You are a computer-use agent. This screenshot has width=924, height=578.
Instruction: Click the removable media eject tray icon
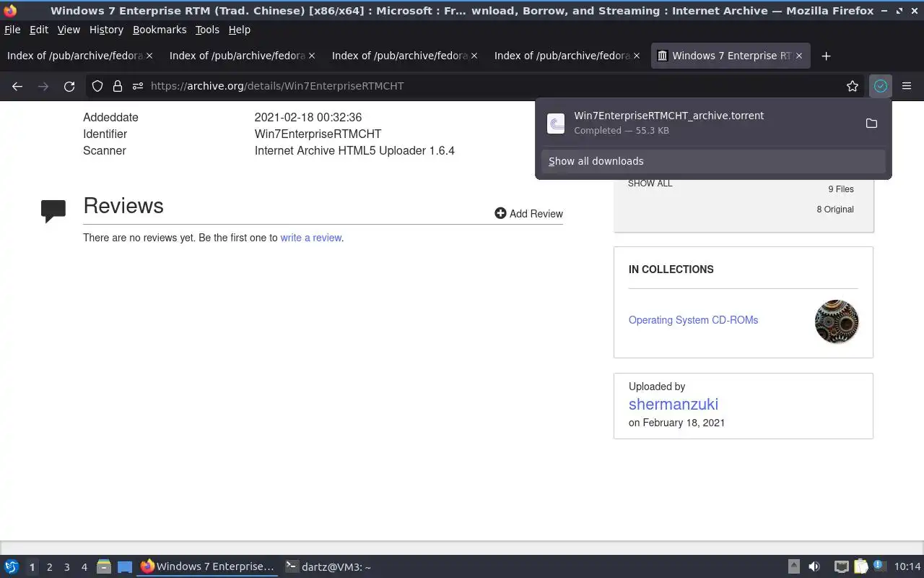793,566
